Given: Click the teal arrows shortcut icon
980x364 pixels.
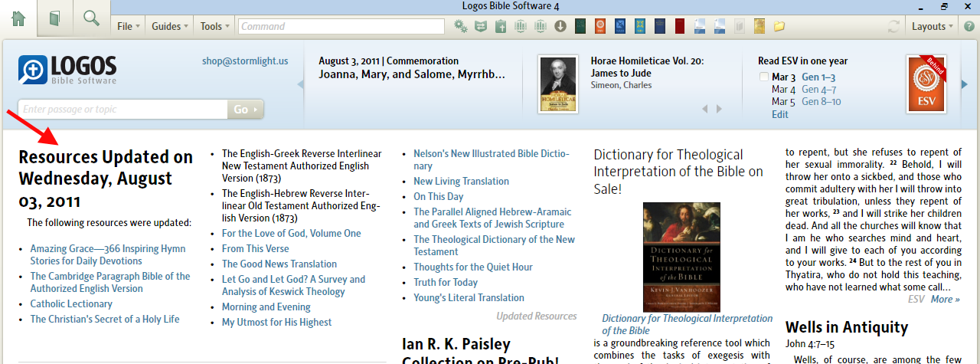Looking at the screenshot, I should (481, 26).
